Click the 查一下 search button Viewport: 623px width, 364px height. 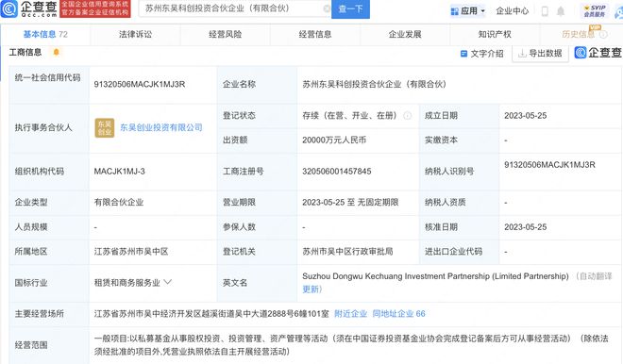[350, 8]
